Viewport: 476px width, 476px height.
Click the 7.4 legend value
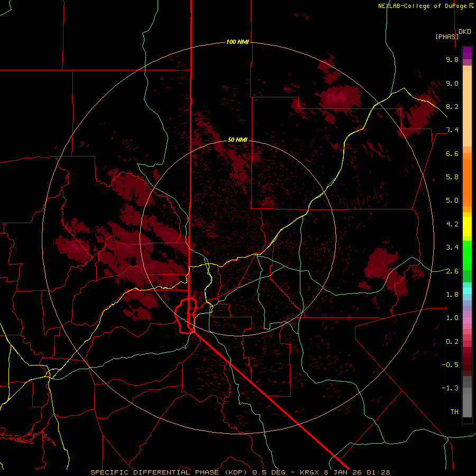[x=452, y=130]
